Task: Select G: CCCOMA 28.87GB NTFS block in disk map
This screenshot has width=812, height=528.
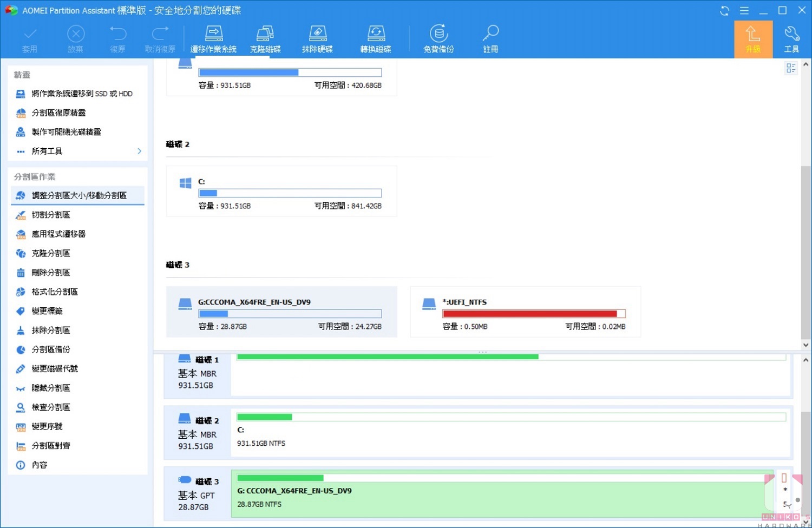Action: pos(503,493)
